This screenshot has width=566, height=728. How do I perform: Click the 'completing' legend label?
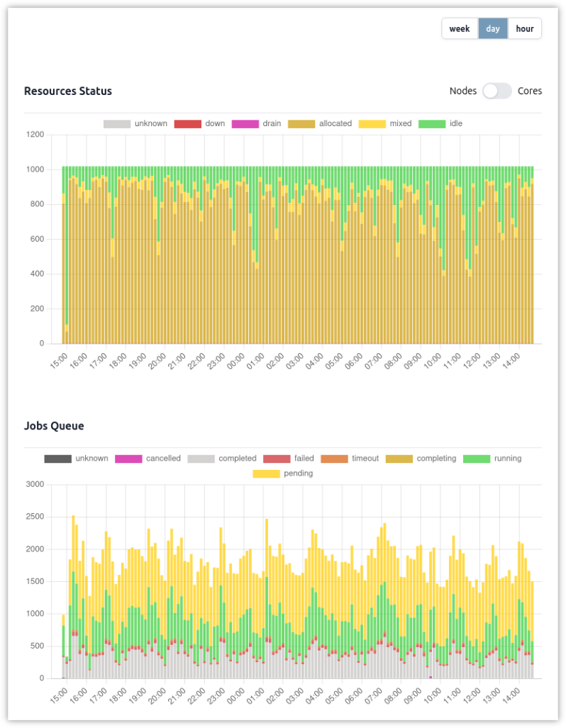point(436,458)
